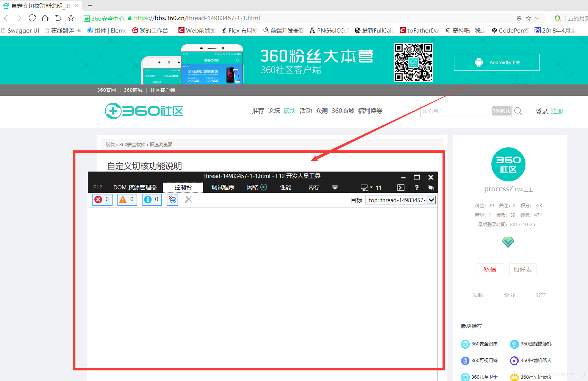This screenshot has width=588, height=381.
Task: Switch to the 网络 network tab
Action: [257, 187]
